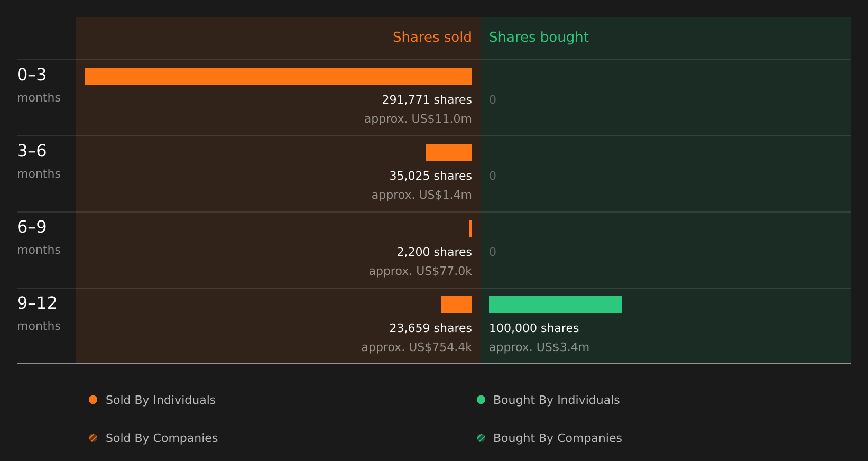Image resolution: width=868 pixels, height=461 pixels.
Task: Click the 35,025 shares value
Action: click(430, 176)
